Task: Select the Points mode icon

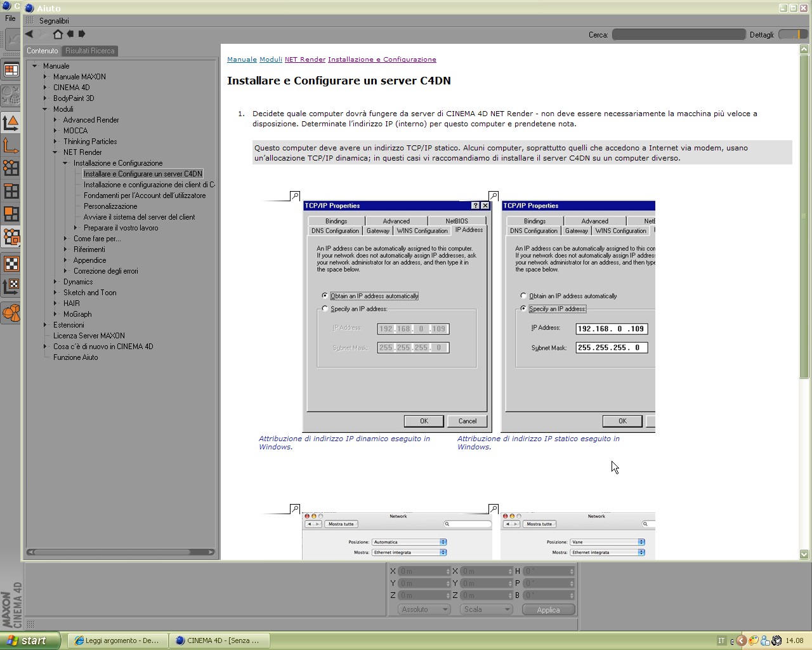Action: coord(11,168)
